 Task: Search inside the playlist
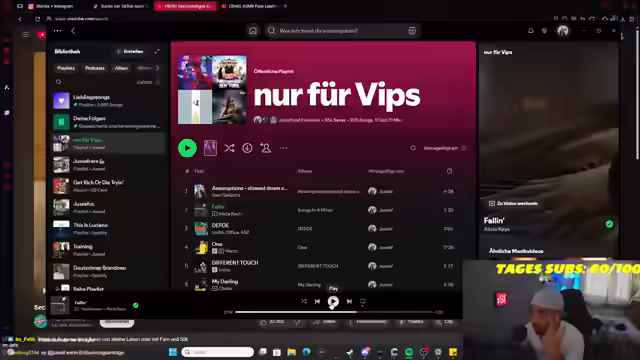coord(413,148)
